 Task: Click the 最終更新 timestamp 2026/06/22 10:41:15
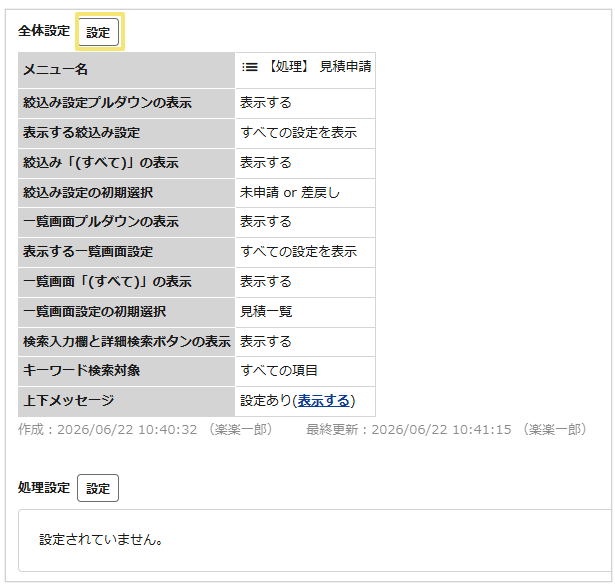(x=441, y=430)
